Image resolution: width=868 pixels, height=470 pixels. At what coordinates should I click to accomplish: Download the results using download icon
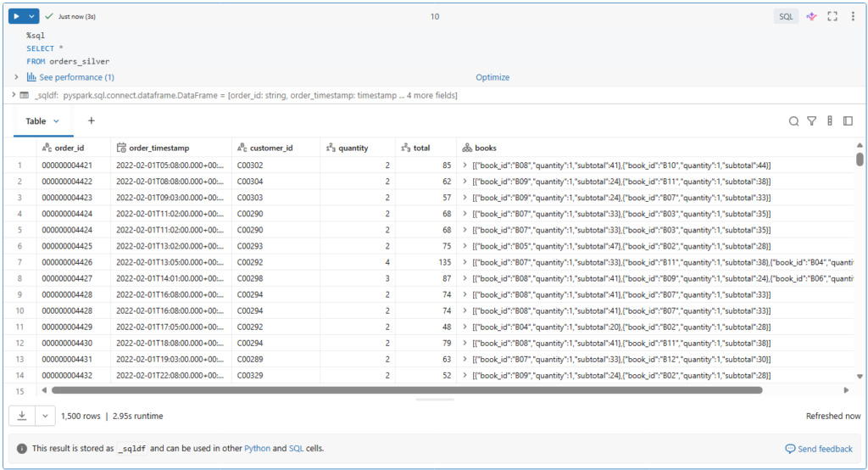(x=21, y=416)
